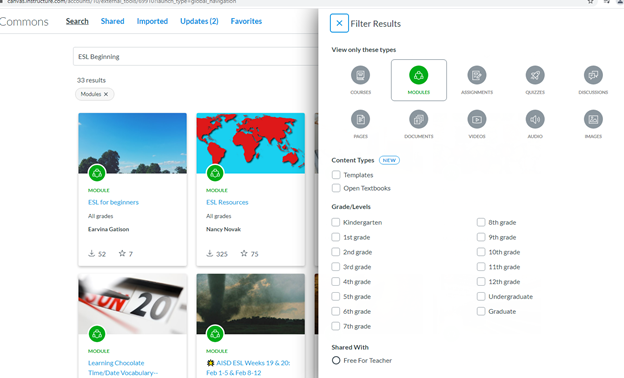Viewport: 624px width, 378px height.
Task: Select the Documents type filter icon
Action: [x=419, y=119]
